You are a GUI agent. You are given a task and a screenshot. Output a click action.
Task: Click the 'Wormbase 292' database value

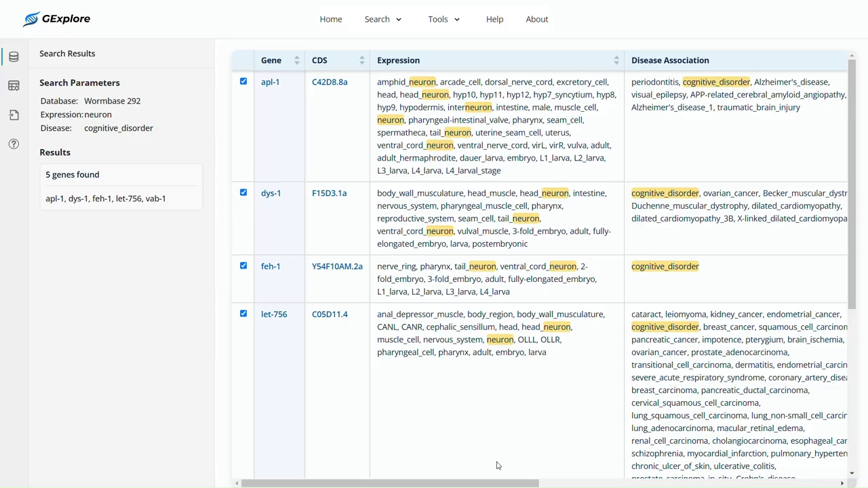coord(113,101)
